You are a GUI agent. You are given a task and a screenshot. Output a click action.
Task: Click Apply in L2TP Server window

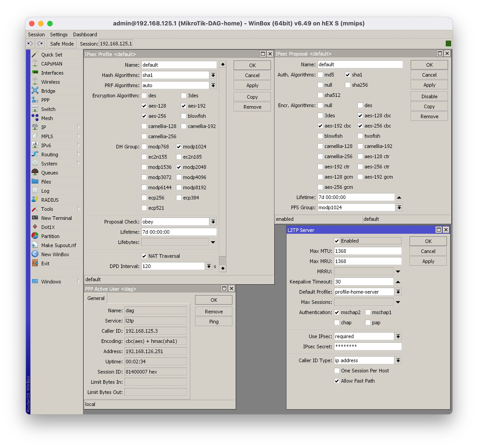428,261
